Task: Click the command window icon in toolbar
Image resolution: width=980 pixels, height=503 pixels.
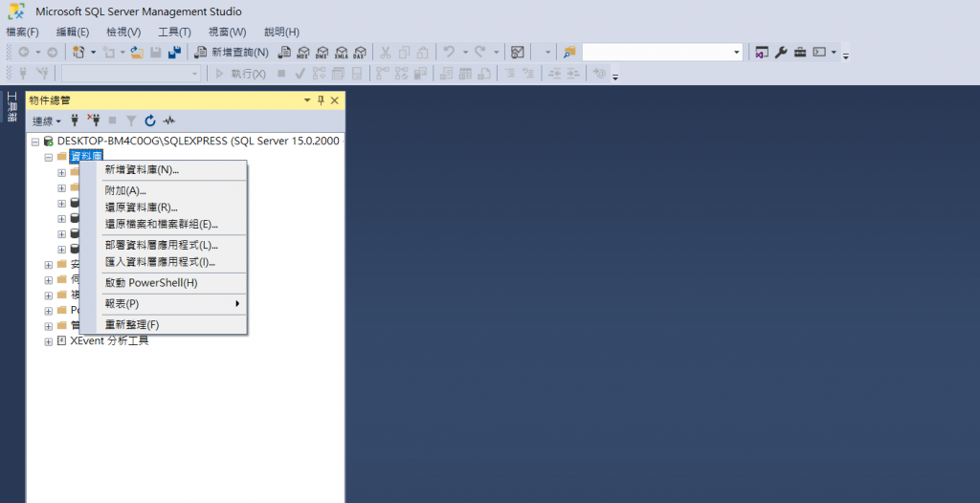Action: click(819, 53)
